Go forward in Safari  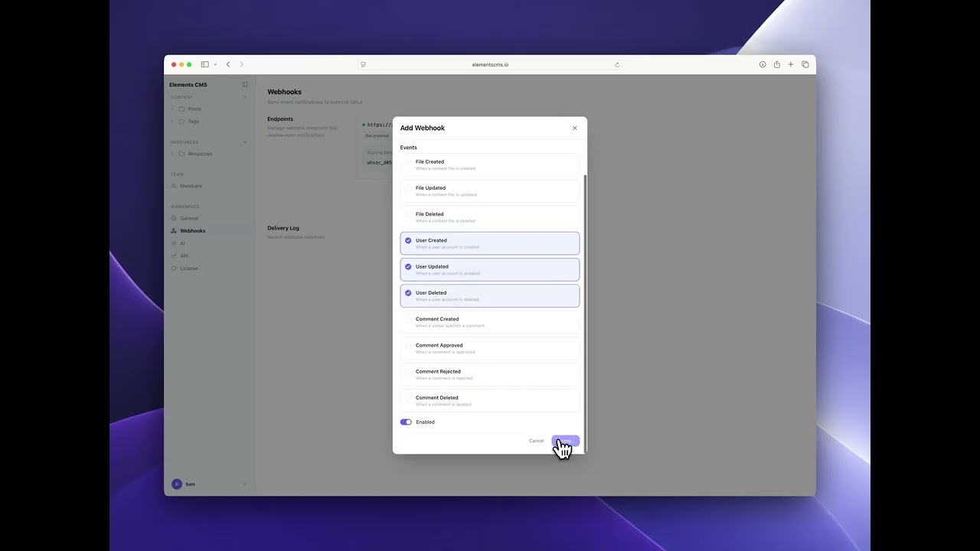click(x=241, y=64)
